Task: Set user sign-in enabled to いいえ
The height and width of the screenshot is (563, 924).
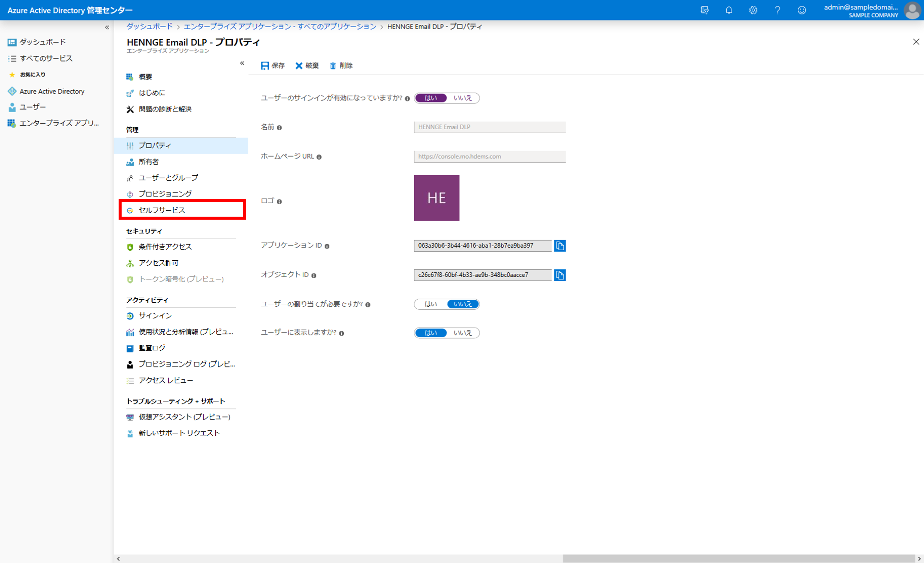Action: point(463,98)
